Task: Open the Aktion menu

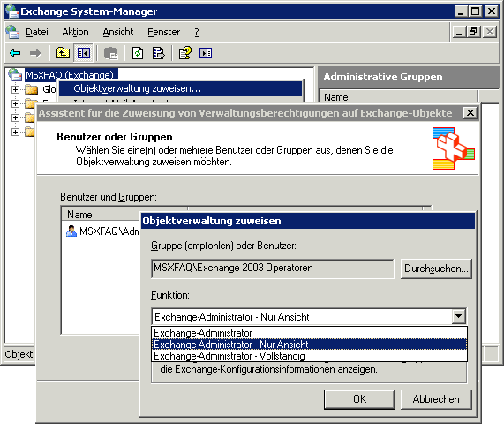Action: (x=75, y=32)
